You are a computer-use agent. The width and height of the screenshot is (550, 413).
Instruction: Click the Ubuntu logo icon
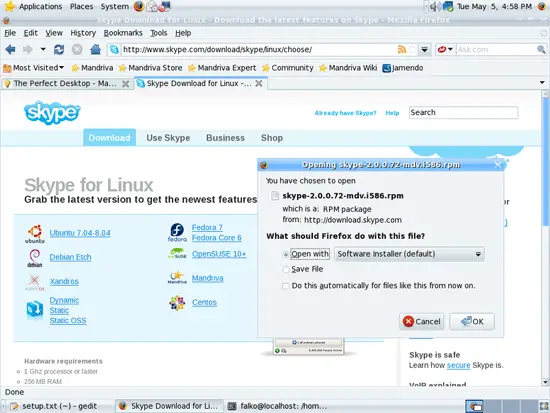click(35, 234)
